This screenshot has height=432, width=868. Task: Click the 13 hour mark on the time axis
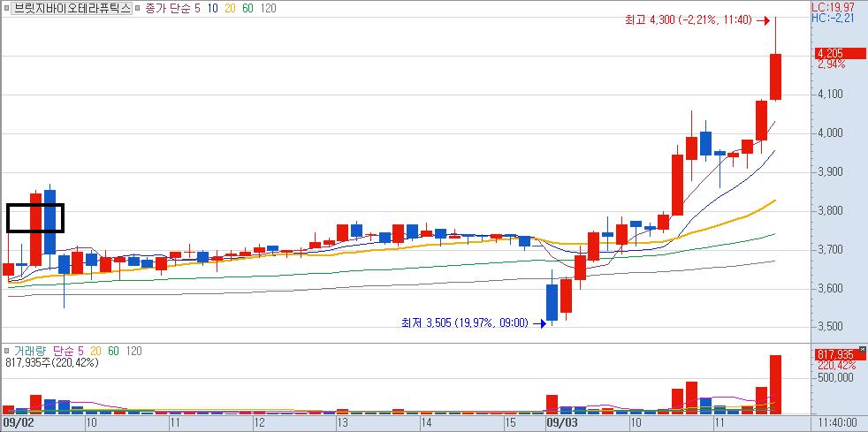coord(343,423)
